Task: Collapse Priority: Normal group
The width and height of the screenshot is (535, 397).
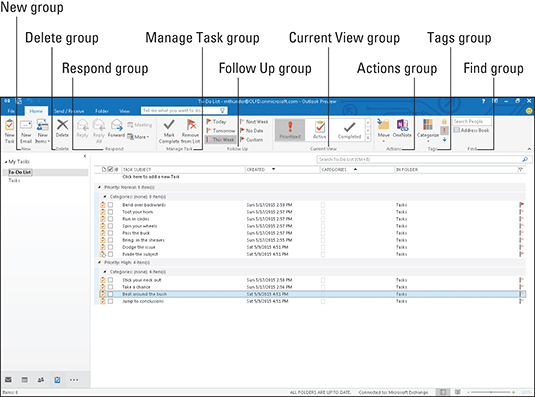Action: coord(99,187)
